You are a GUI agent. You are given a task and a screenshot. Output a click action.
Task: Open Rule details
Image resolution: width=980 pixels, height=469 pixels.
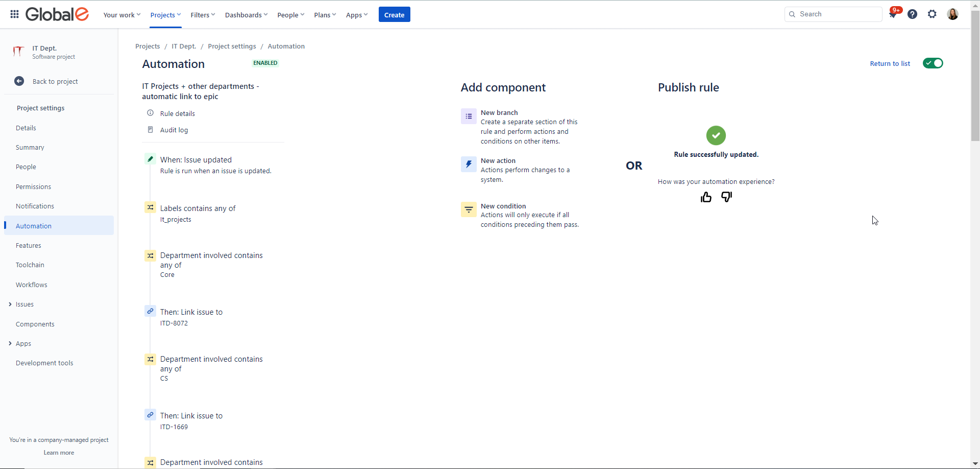pyautogui.click(x=178, y=113)
